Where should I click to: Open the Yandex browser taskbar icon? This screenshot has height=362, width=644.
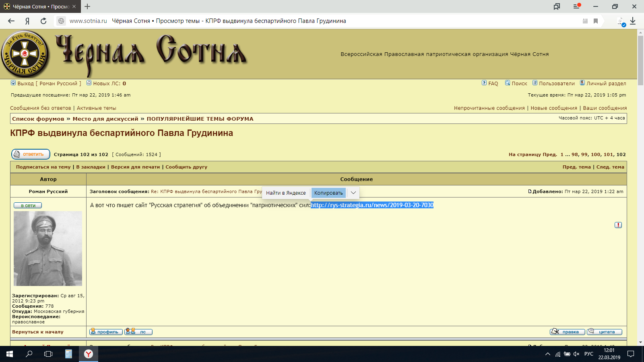(89, 354)
